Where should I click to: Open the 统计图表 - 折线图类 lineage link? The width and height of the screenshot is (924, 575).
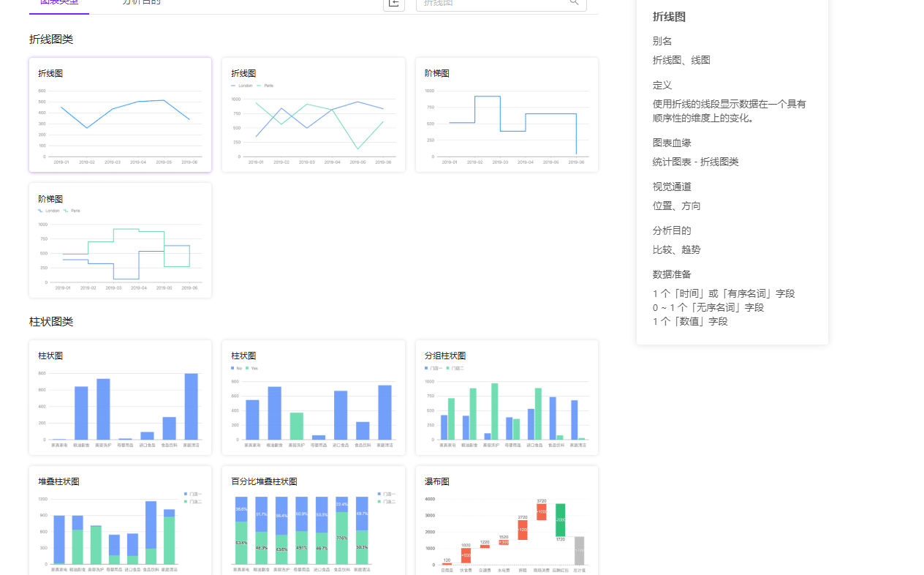[695, 162]
